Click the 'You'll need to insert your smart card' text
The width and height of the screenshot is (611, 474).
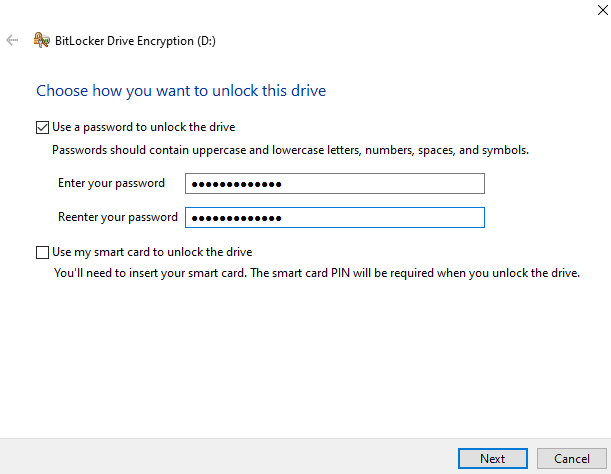(x=317, y=273)
